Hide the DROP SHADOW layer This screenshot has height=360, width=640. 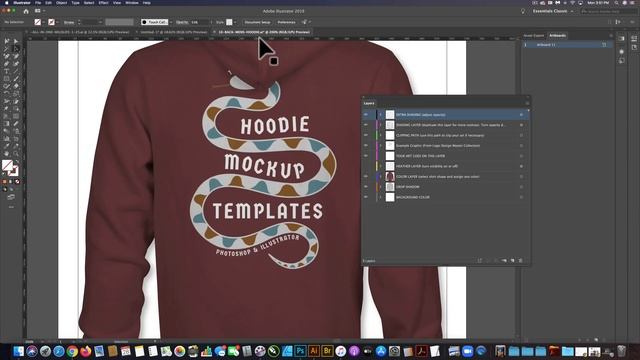click(366, 187)
